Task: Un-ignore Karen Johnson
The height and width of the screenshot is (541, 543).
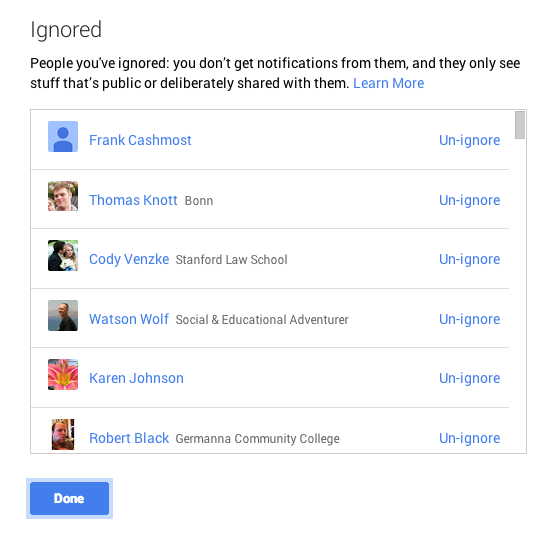Action: (x=469, y=379)
